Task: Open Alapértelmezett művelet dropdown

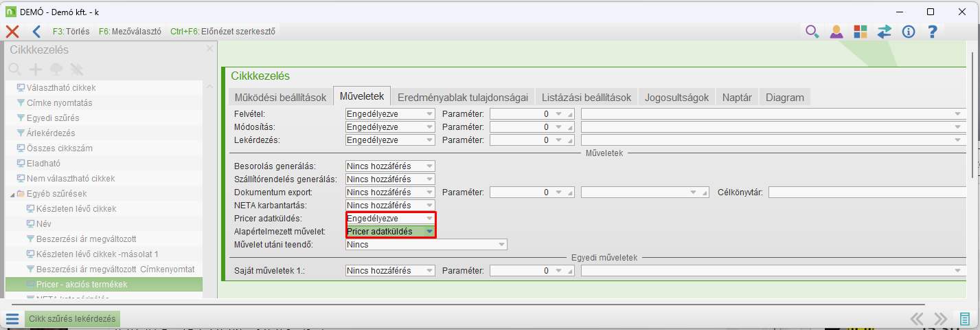Action: point(390,232)
